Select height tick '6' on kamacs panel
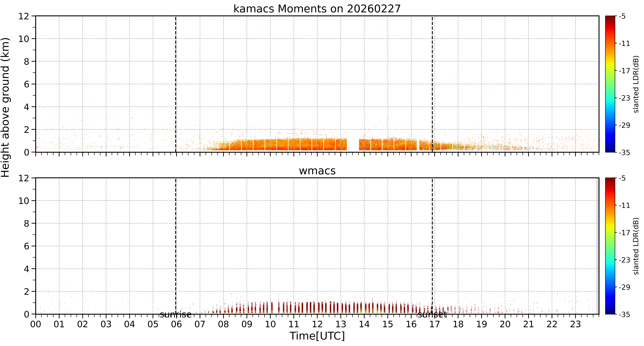Image resolution: width=644 pixels, height=346 pixels. (x=26, y=84)
